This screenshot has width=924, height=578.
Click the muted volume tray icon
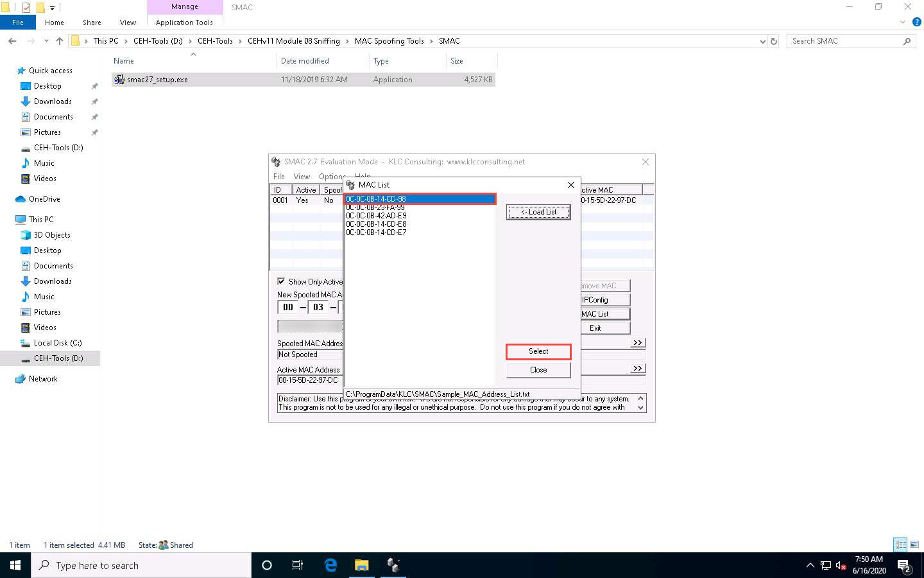point(841,566)
